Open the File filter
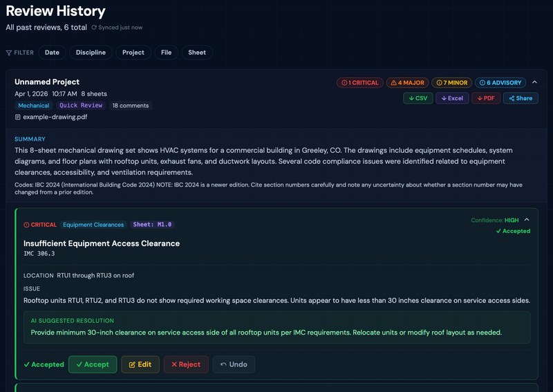Image resolution: width=553 pixels, height=392 pixels. tap(166, 53)
